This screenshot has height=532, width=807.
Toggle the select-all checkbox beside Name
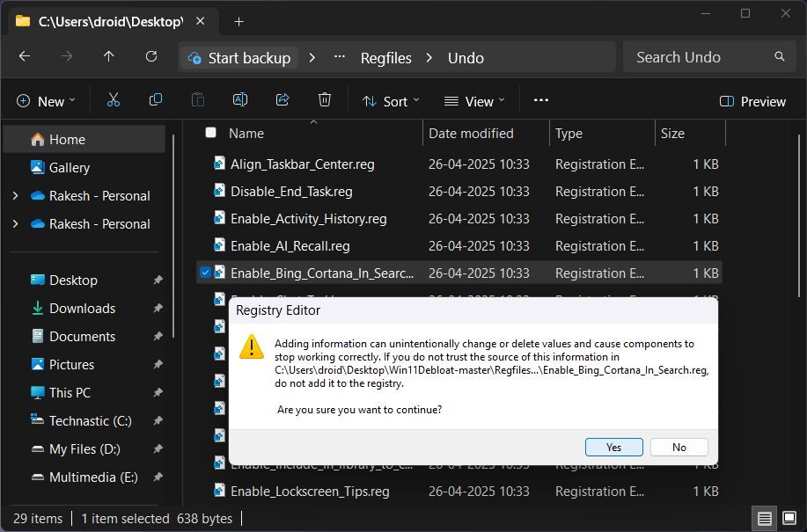coord(210,133)
